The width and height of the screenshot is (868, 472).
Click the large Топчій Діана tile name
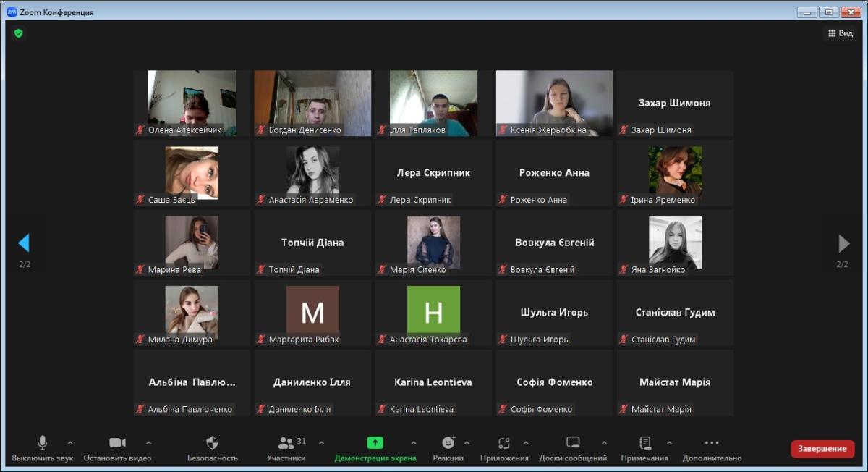(312, 243)
